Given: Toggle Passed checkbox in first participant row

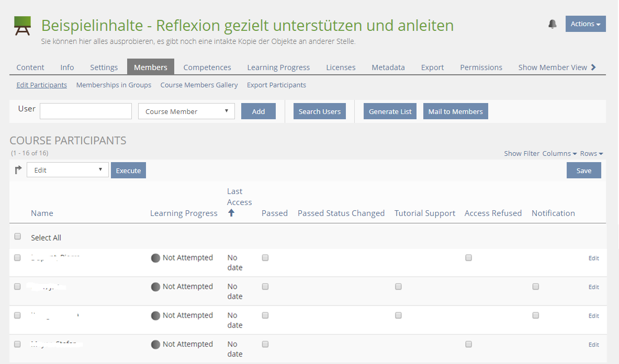Looking at the screenshot, I should click(x=265, y=258).
